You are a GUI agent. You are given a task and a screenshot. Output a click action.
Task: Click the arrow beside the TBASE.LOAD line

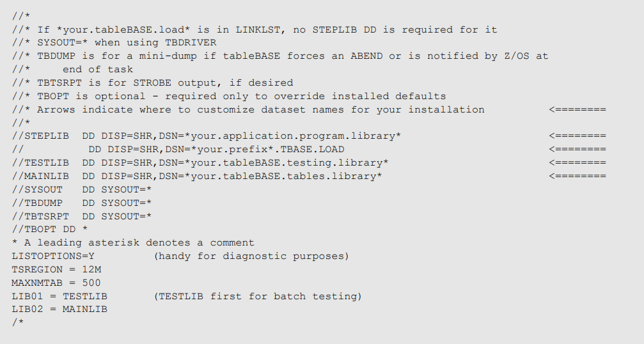(577, 150)
